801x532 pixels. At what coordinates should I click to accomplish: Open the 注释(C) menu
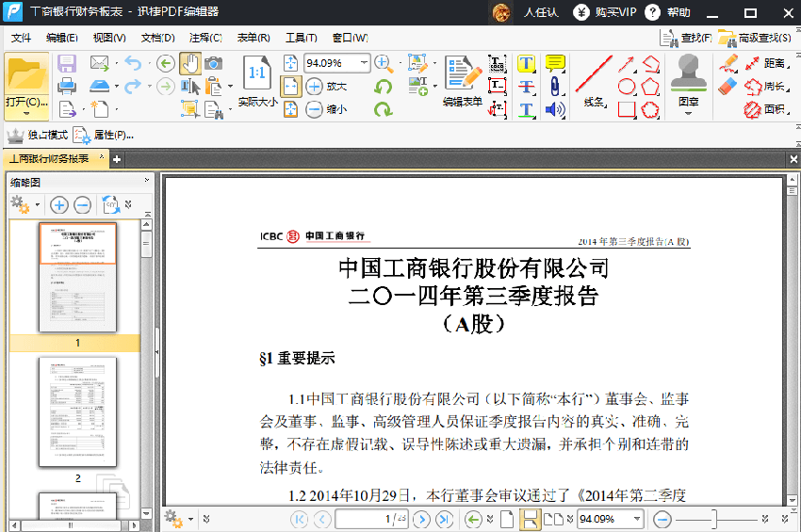(205, 38)
